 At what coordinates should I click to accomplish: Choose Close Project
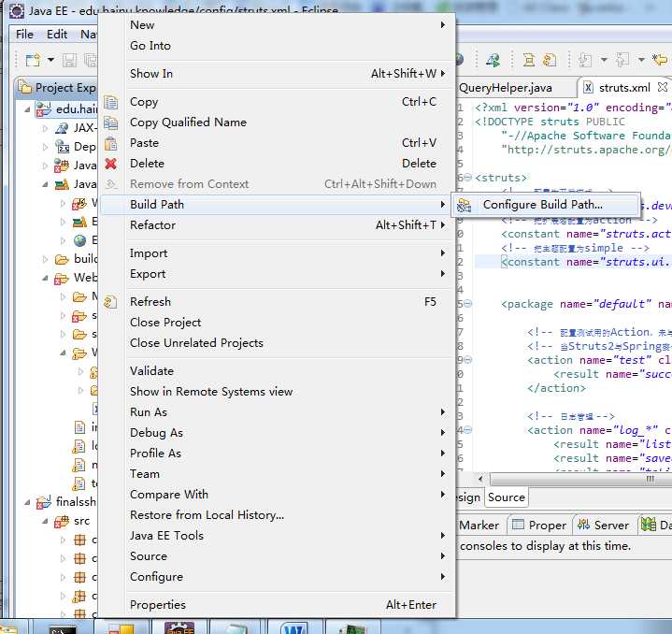coord(277,323)
